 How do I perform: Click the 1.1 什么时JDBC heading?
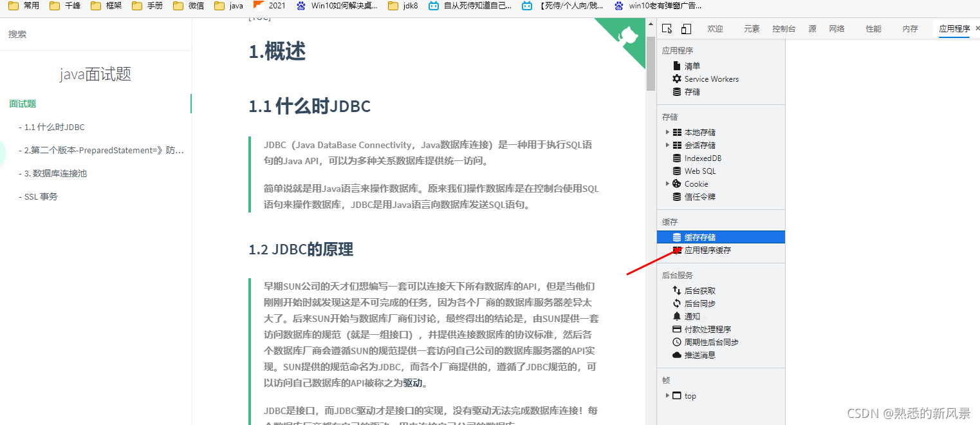click(310, 106)
